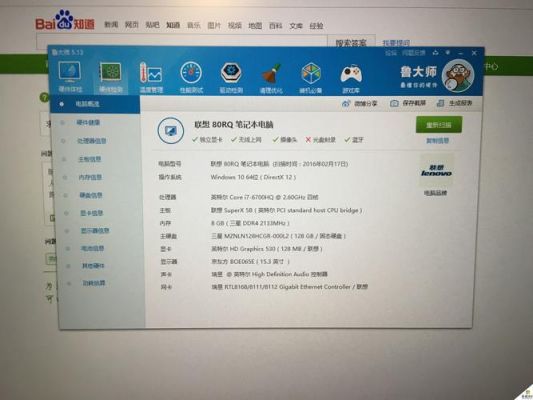Screen dimensions: 533x400
Task: Open the 论坛 forum link in title bar
Action: (391, 53)
